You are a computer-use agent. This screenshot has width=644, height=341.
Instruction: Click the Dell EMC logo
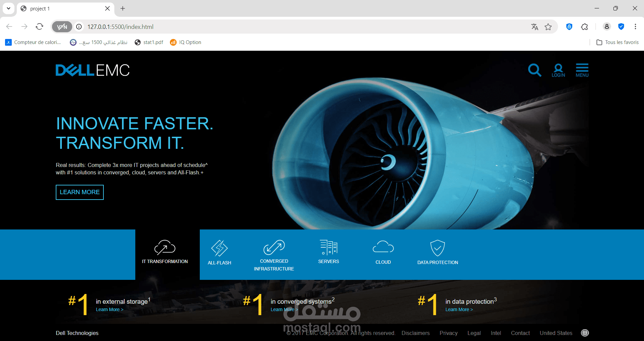point(92,70)
